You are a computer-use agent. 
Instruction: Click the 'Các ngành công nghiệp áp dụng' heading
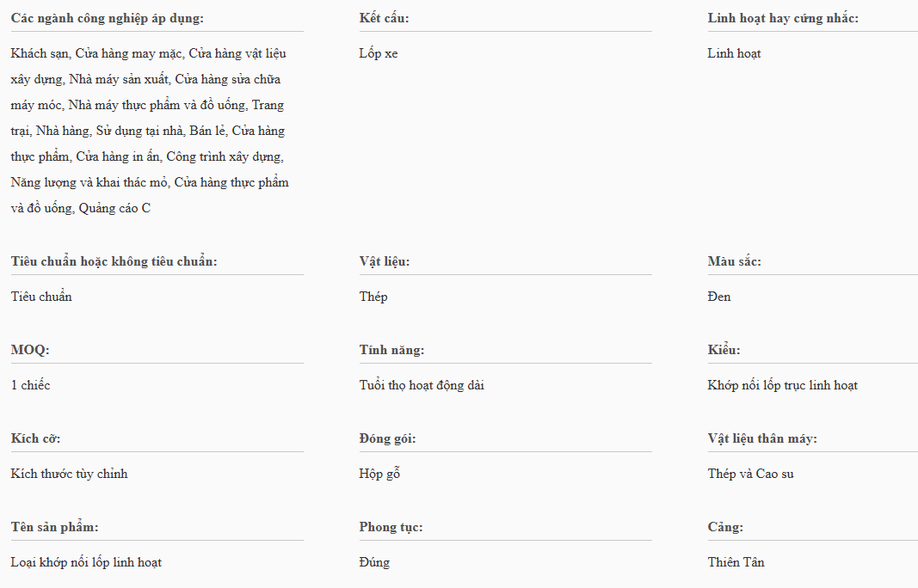point(108,18)
